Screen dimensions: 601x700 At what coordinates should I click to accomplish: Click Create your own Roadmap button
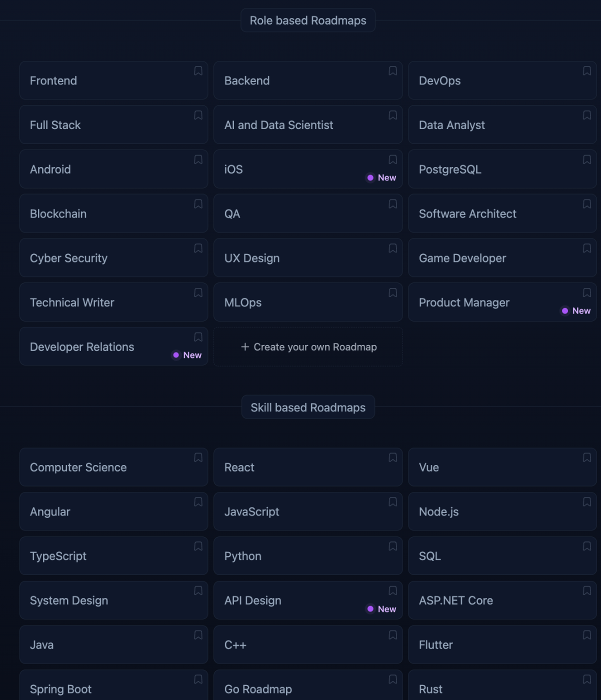(x=308, y=346)
